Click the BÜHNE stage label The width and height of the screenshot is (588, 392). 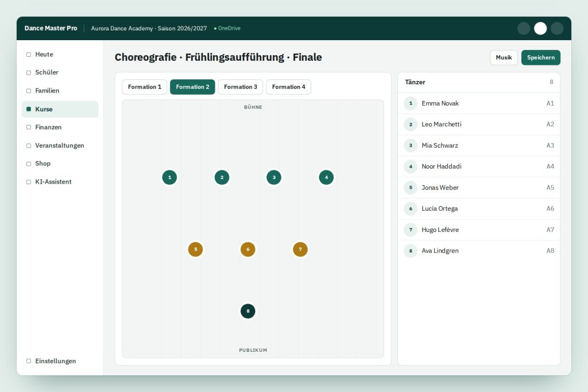pos(253,107)
